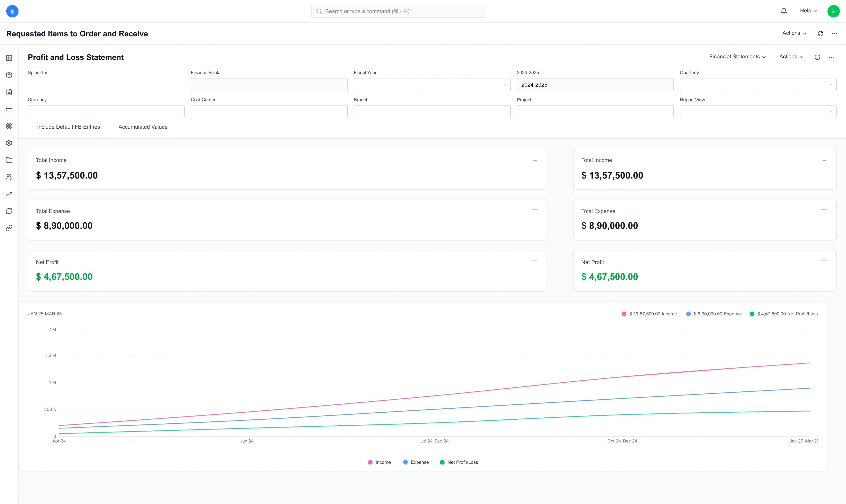
Task: Refresh the Profit and Loss report
Action: pos(817,57)
